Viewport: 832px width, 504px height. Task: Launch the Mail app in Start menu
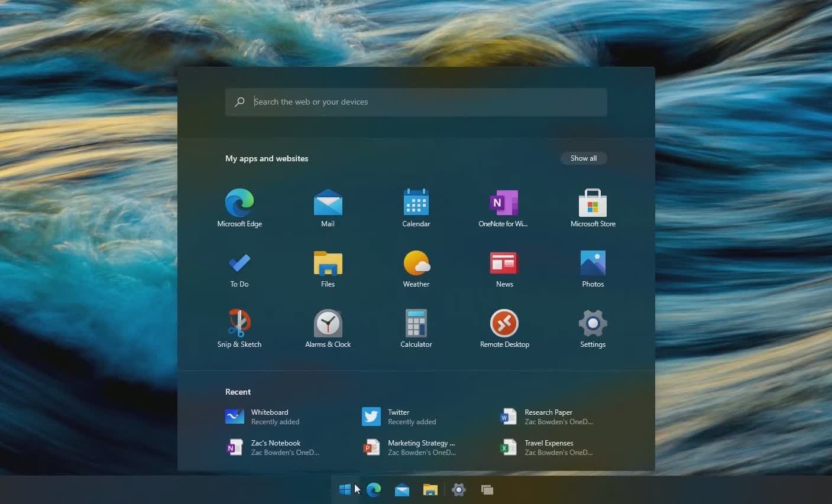328,208
